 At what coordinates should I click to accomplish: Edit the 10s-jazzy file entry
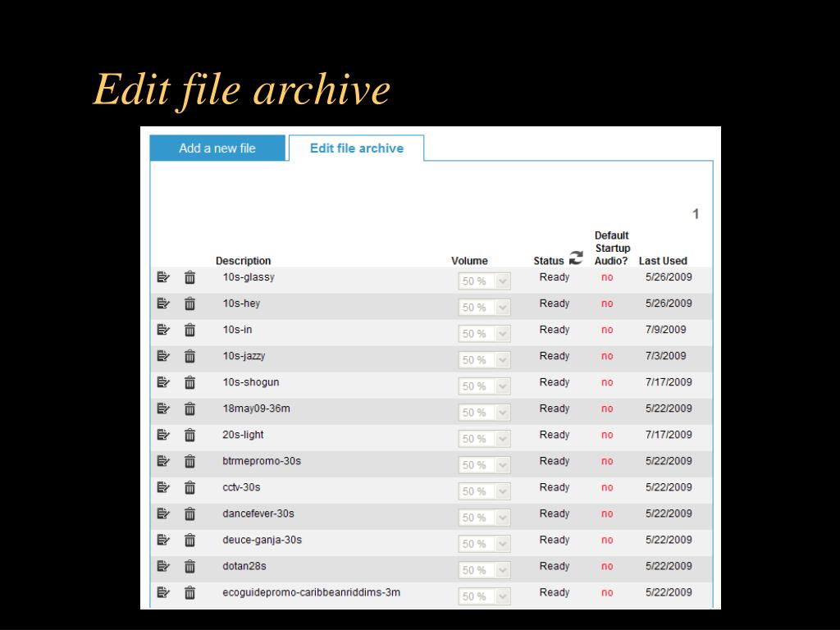pos(163,356)
